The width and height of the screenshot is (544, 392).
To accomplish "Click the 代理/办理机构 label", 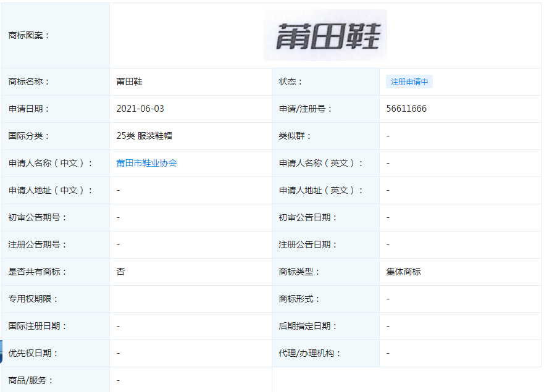I will (310, 353).
